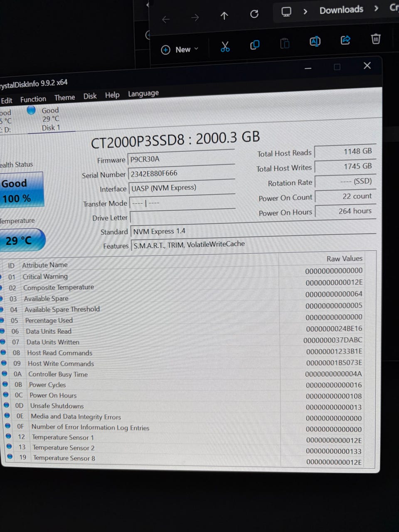Open the New dropdown in File Explorer
This screenshot has width=399, height=532.
tap(180, 49)
